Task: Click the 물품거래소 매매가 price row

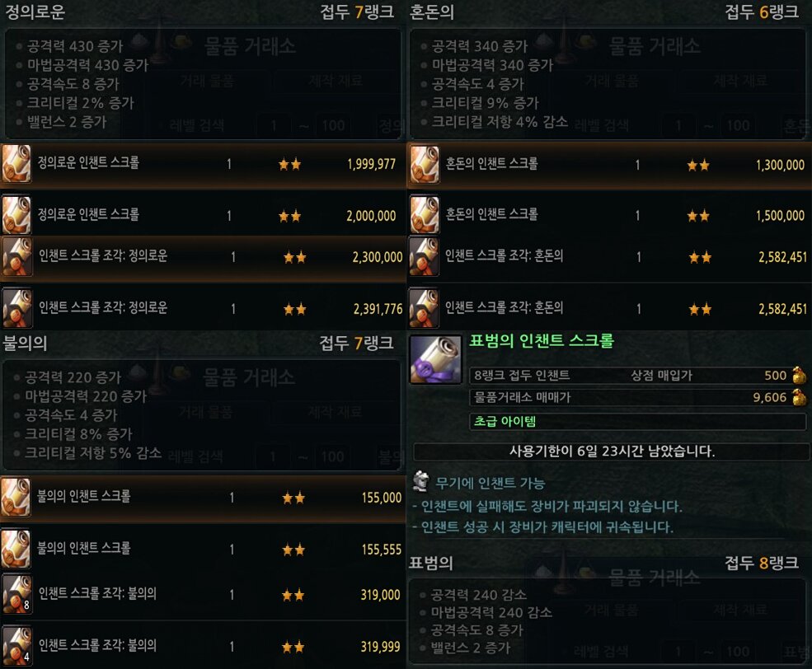Action: (x=637, y=397)
